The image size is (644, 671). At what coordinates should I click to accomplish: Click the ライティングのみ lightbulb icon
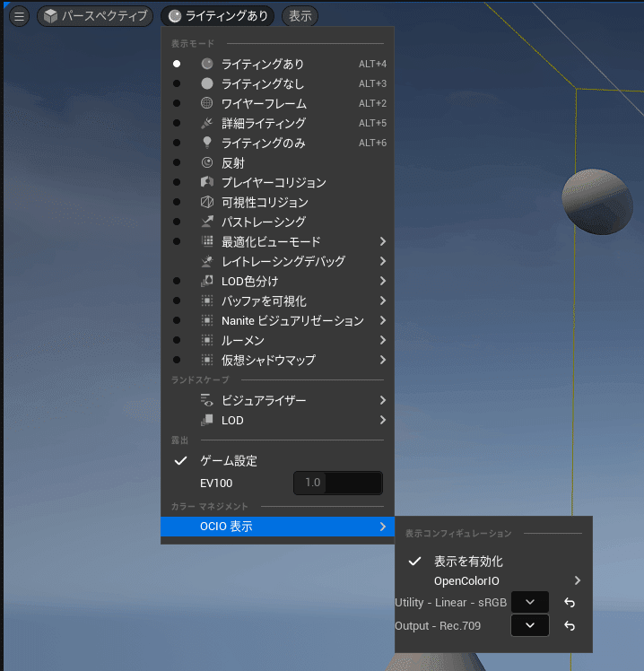(207, 143)
